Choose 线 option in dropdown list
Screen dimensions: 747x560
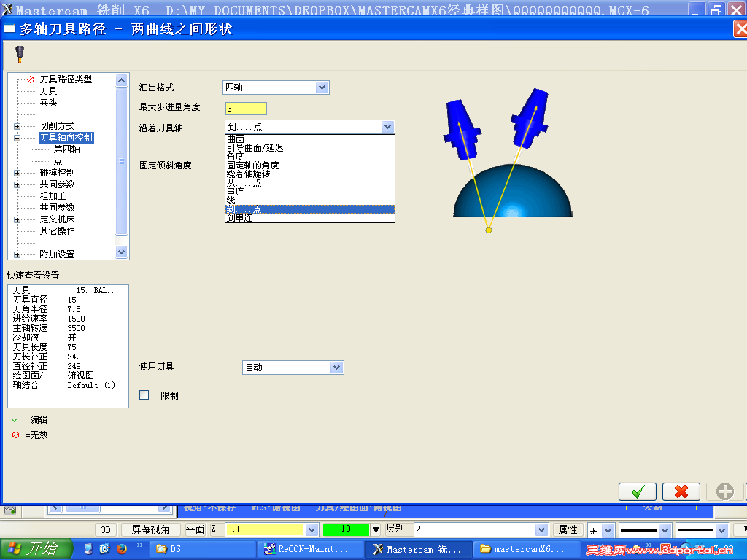click(x=309, y=200)
